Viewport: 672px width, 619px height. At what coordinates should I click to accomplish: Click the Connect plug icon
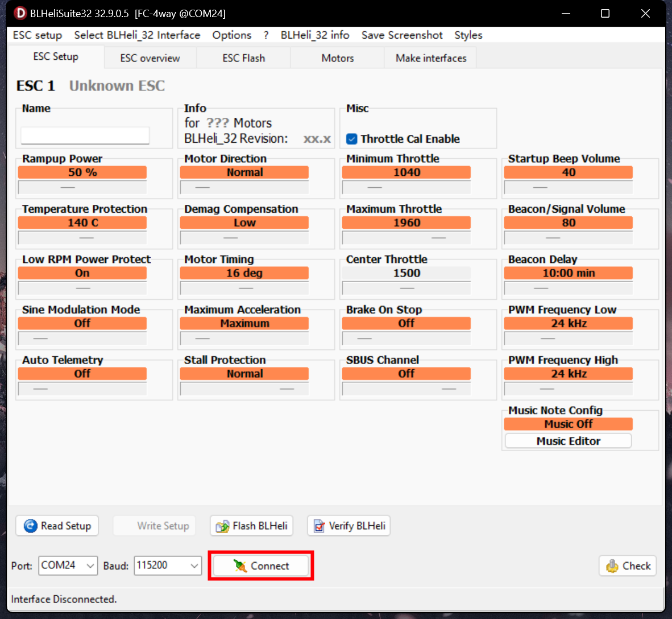[x=240, y=566]
